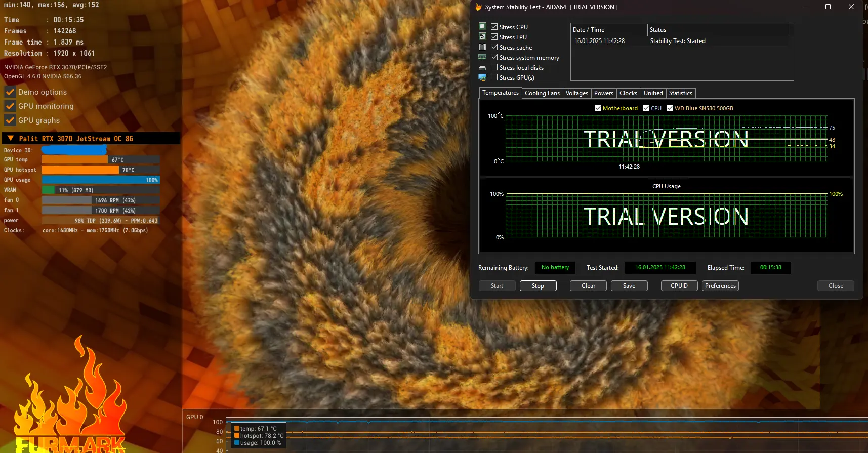Uncheck the Stress CPU checkbox
This screenshot has width=868, height=453.
pyautogui.click(x=494, y=27)
